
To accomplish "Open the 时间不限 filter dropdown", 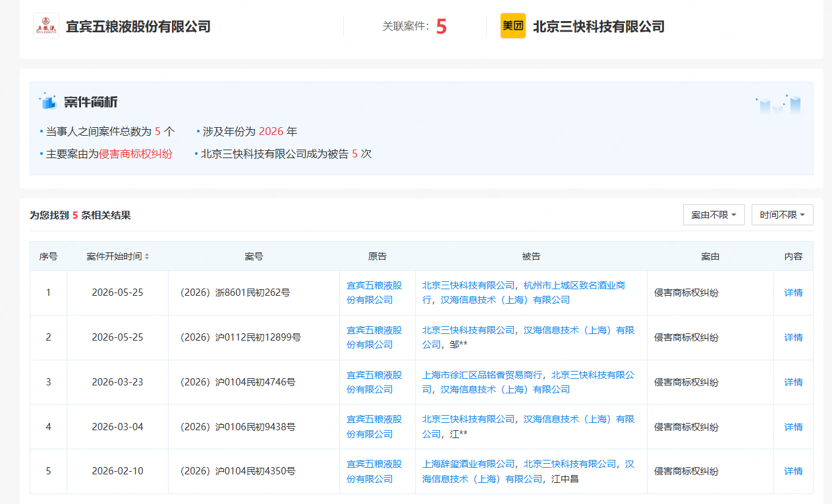I will point(783,215).
